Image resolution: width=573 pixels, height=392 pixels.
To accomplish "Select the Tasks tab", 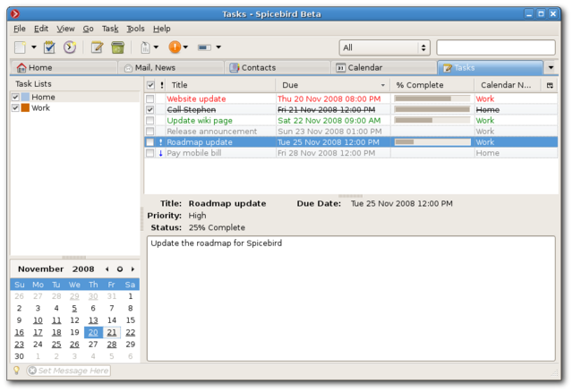I will [490, 68].
